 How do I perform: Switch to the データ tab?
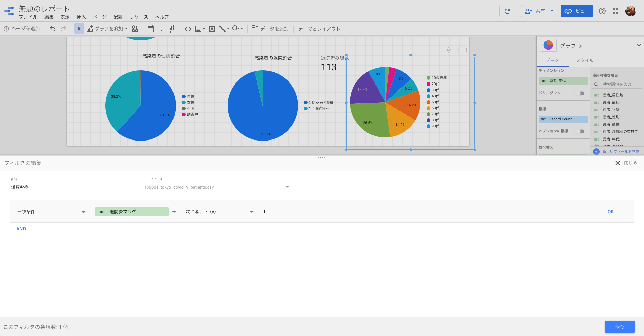point(552,60)
